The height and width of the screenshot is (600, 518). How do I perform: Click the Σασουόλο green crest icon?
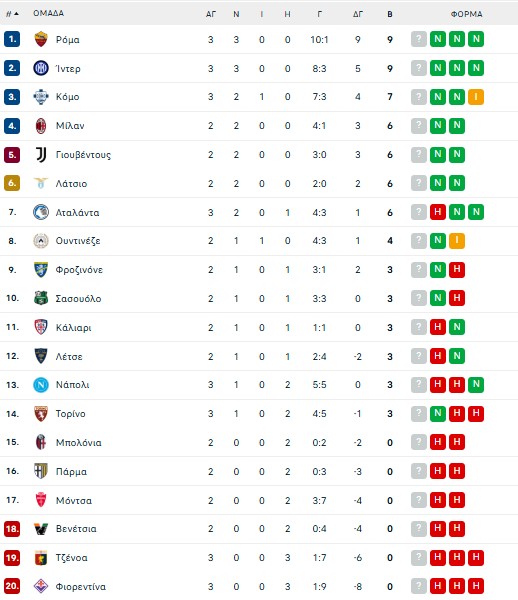coord(41,298)
